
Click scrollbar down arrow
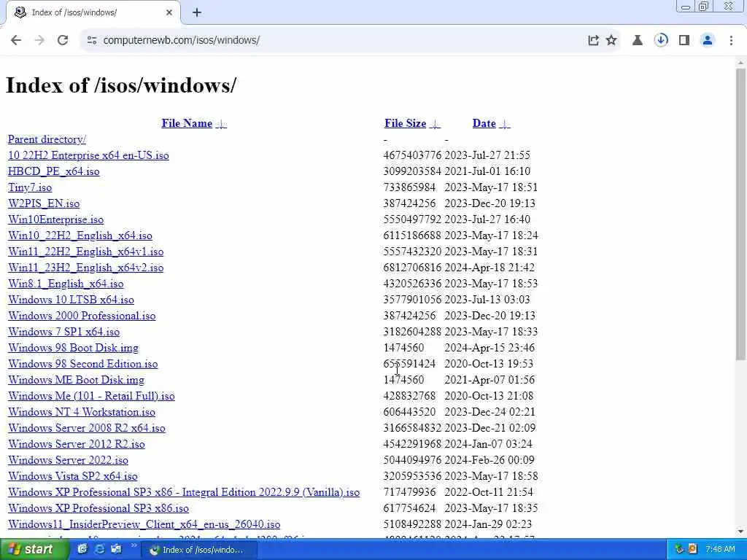point(740,532)
